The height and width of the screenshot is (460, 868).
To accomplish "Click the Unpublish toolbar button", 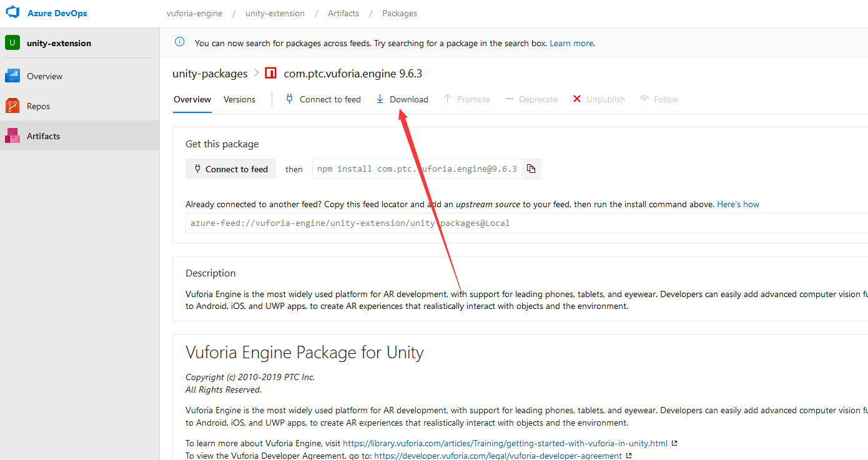I will [599, 99].
